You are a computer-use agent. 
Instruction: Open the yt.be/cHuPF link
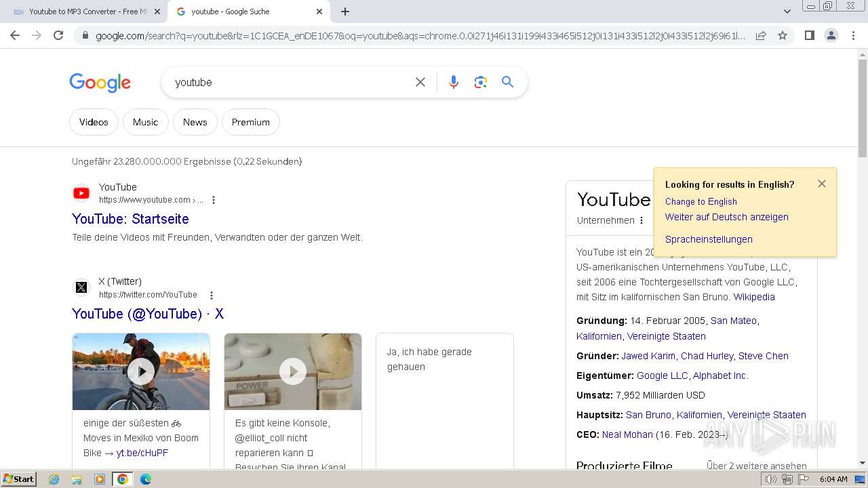click(x=142, y=453)
